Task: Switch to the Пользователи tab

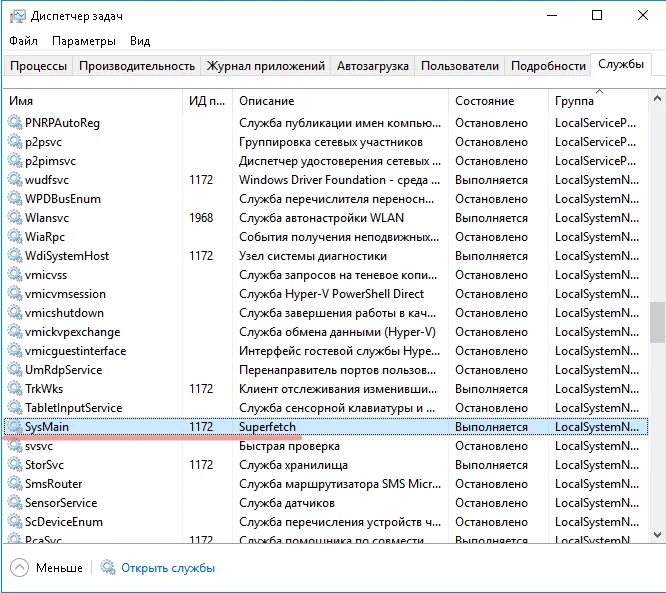Action: [460, 66]
